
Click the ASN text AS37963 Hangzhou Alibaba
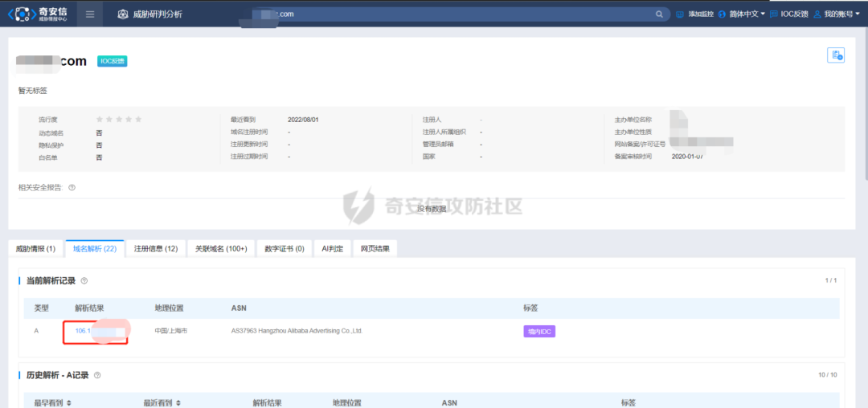[x=297, y=331]
